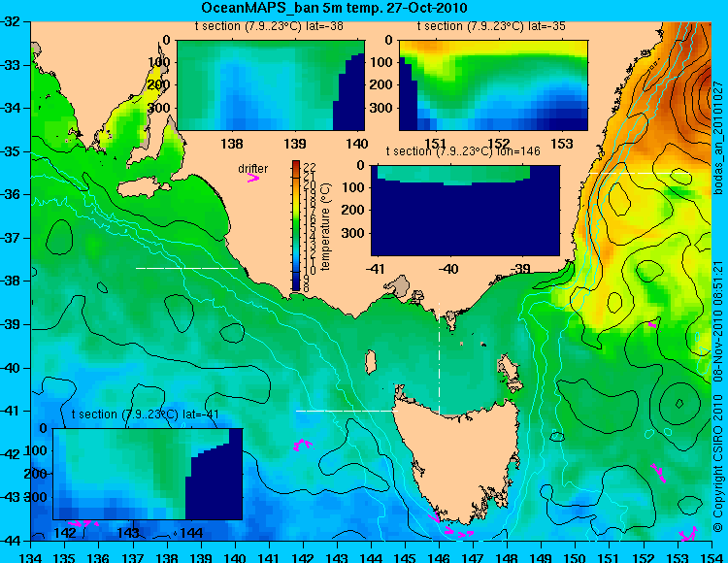Click latitude tick label '-35' on left axis

tap(11, 151)
